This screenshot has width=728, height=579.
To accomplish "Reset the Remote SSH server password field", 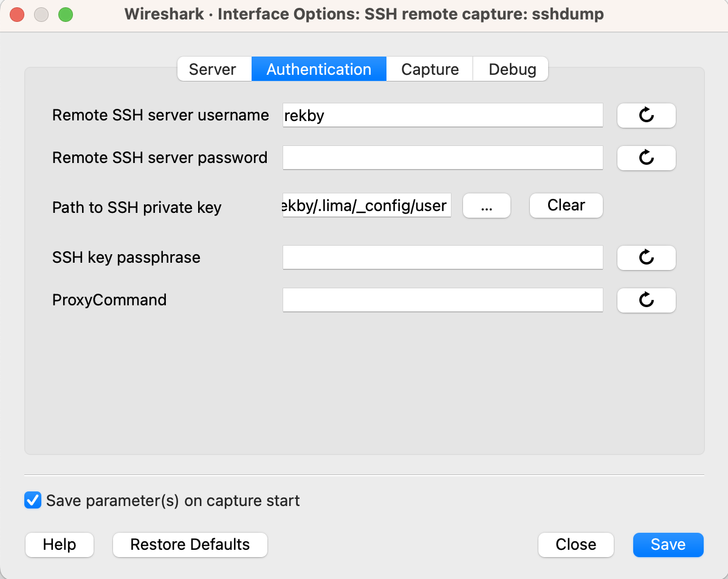I will pyautogui.click(x=646, y=158).
